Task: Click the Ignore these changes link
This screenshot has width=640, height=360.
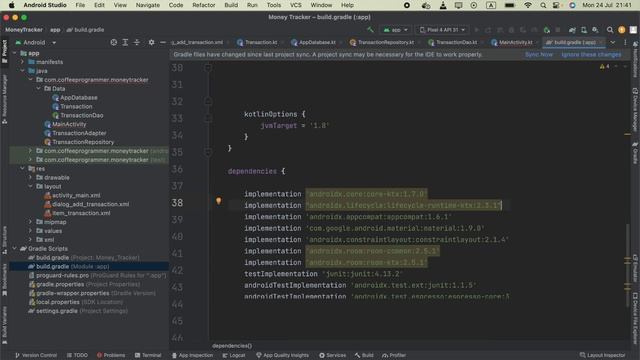Action: tap(591, 54)
